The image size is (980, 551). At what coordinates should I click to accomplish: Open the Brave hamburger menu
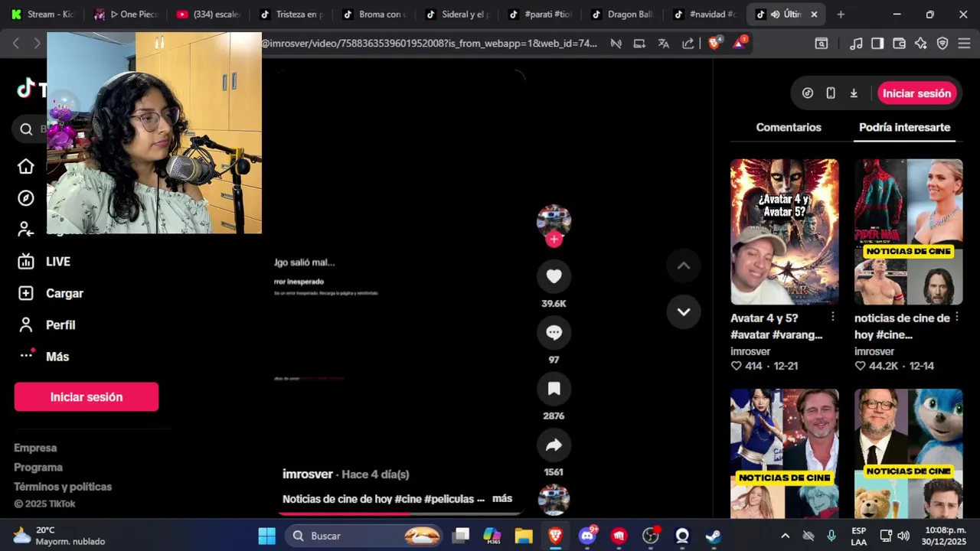click(964, 44)
